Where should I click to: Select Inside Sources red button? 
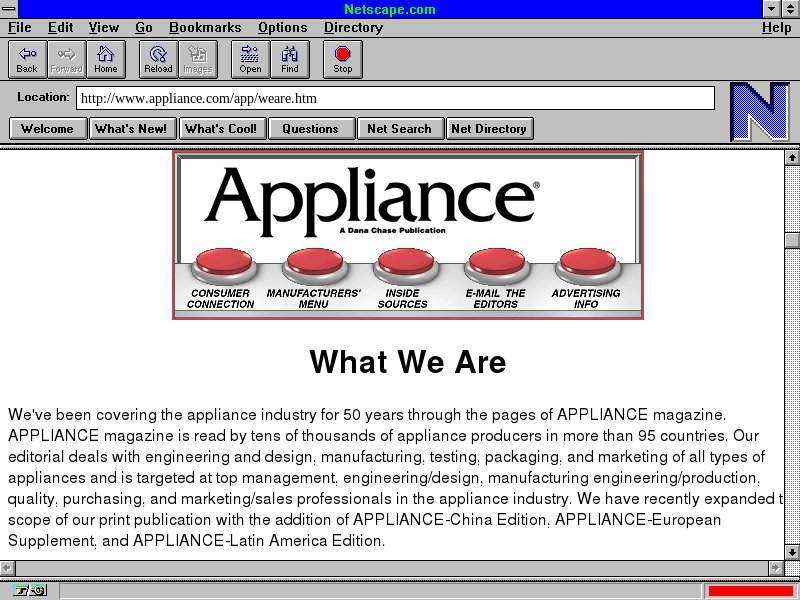(x=403, y=266)
